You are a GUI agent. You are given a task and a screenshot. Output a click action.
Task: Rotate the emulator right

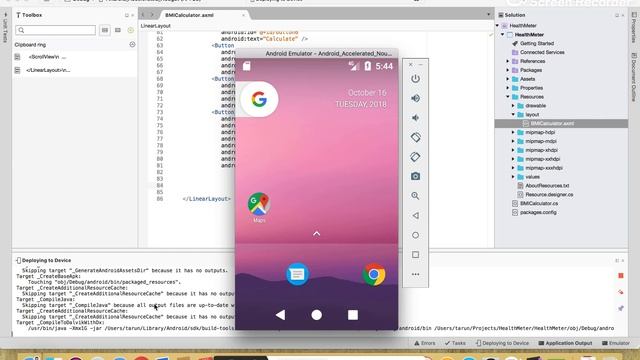tap(415, 157)
